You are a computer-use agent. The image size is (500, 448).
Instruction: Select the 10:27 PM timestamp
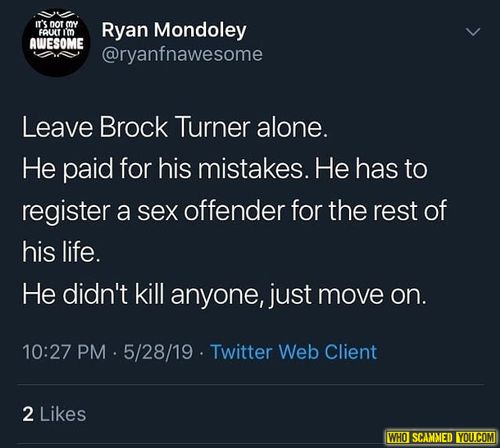(x=64, y=352)
